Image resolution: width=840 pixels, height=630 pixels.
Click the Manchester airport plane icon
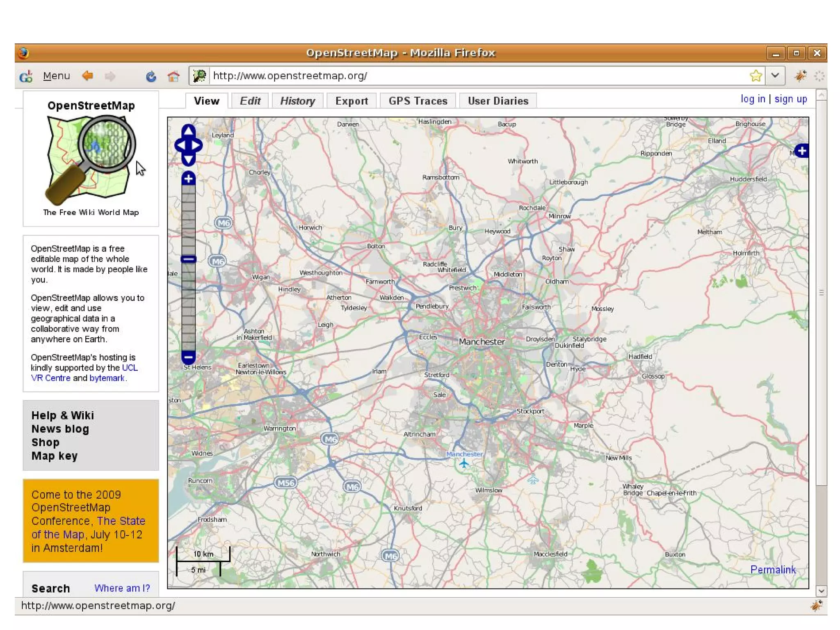point(463,464)
